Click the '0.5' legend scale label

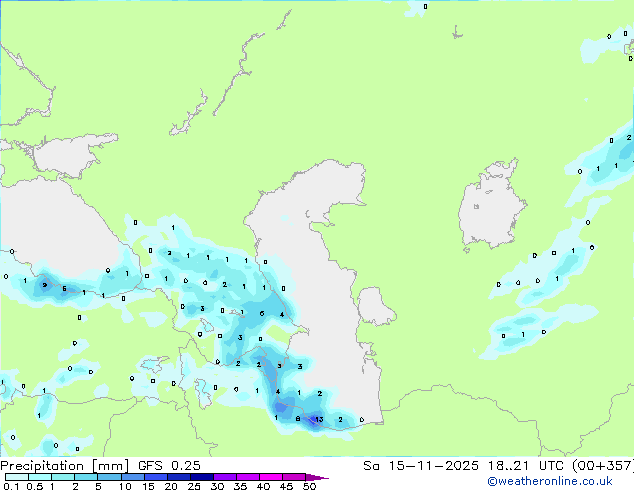(x=35, y=486)
